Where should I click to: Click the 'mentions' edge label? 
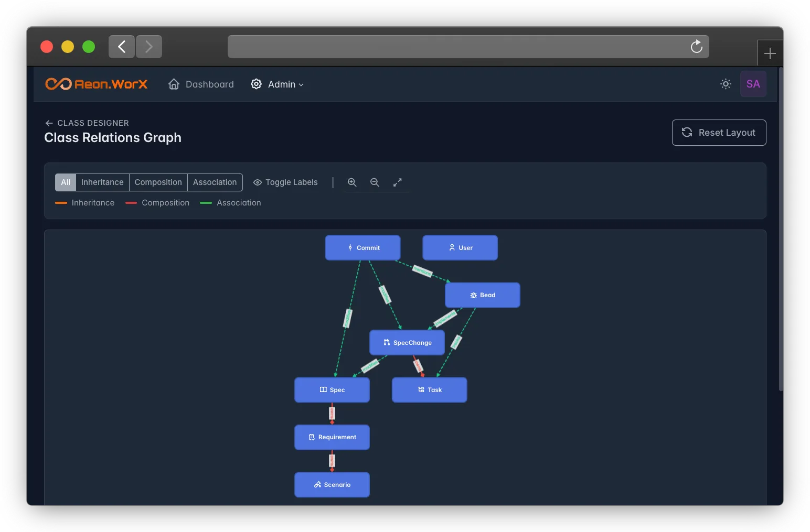(422, 271)
